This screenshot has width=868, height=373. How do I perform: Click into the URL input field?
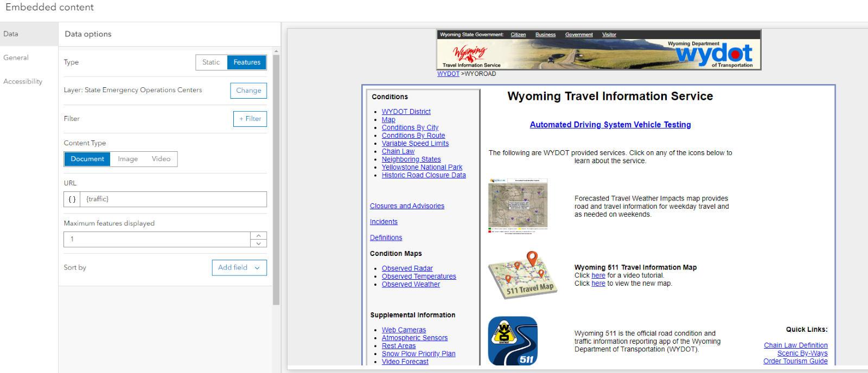coord(173,200)
